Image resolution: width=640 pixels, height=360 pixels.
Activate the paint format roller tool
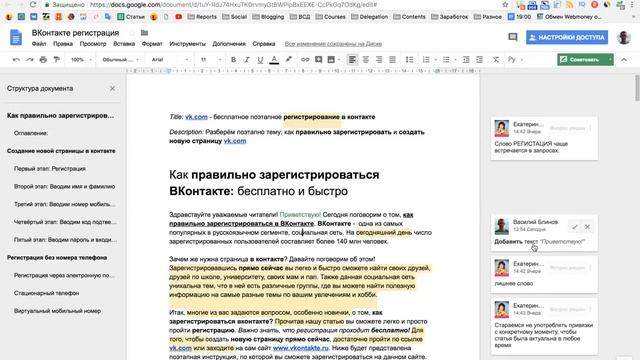[x=57, y=60]
